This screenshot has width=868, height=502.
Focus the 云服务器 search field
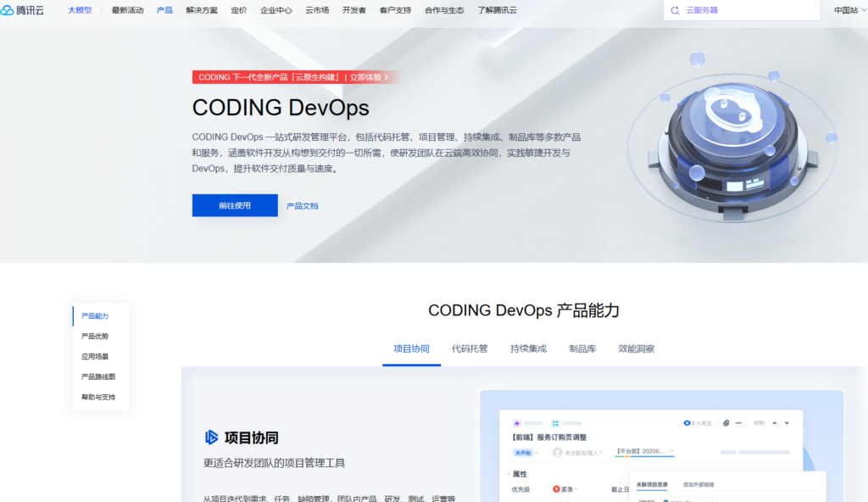coord(742,10)
